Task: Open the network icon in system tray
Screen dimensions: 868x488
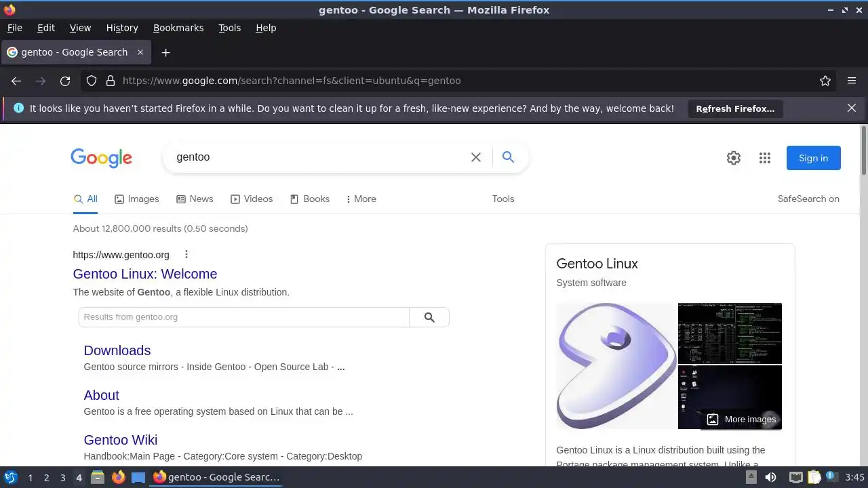Action: tap(797, 478)
